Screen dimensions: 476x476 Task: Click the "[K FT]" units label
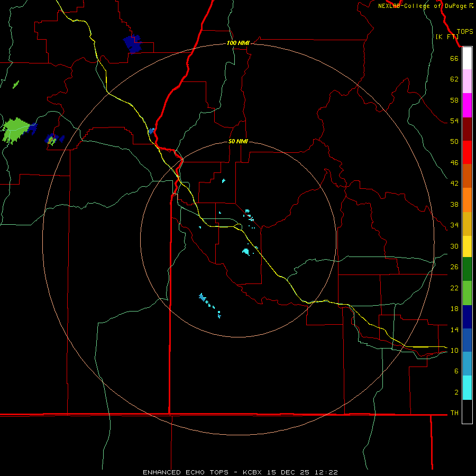[447, 36]
